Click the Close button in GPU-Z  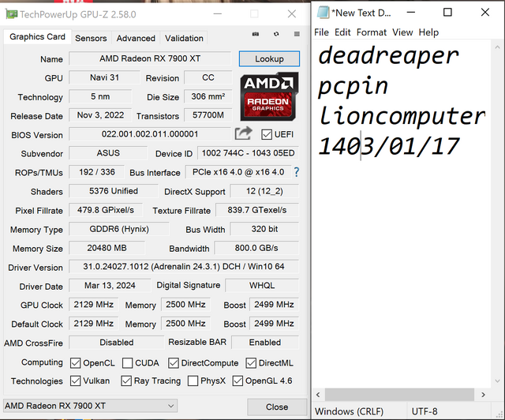tap(276, 407)
